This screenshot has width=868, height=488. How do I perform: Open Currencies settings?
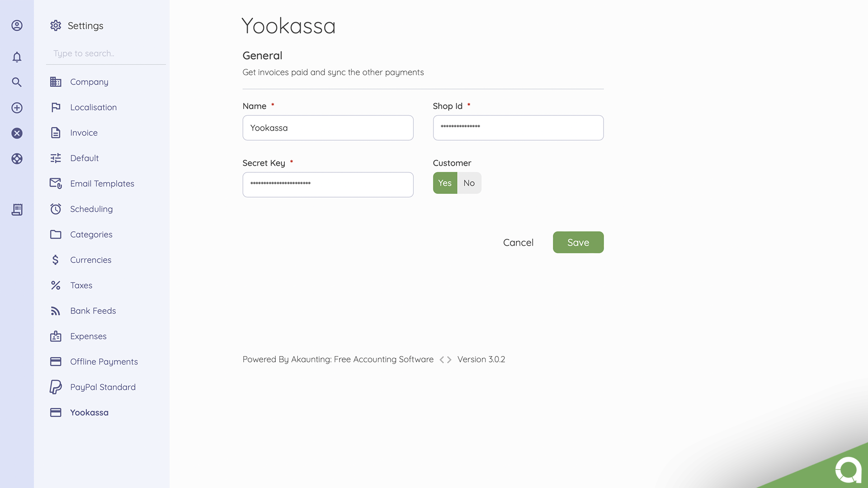(90, 260)
